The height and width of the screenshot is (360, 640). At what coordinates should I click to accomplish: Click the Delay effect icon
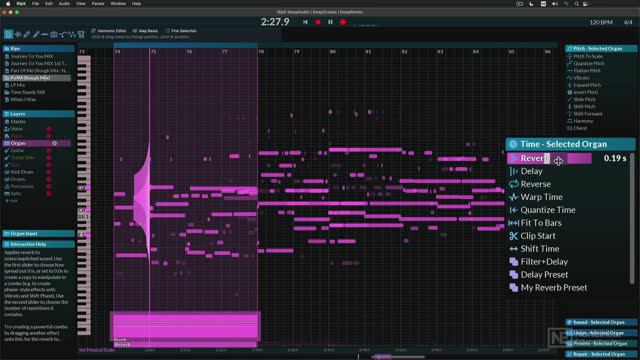513,171
